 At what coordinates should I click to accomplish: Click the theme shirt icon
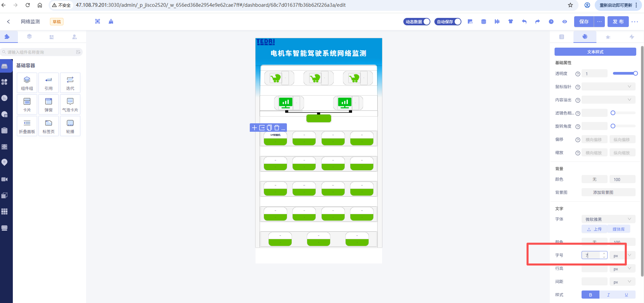(511, 22)
